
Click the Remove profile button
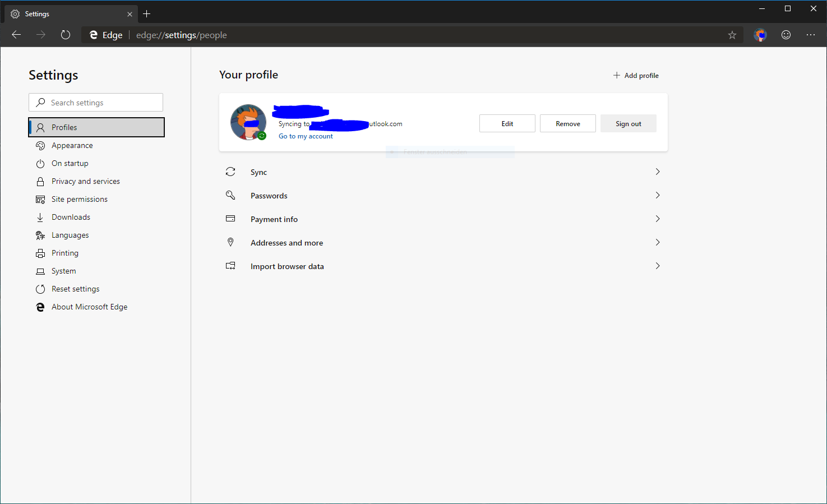click(567, 123)
